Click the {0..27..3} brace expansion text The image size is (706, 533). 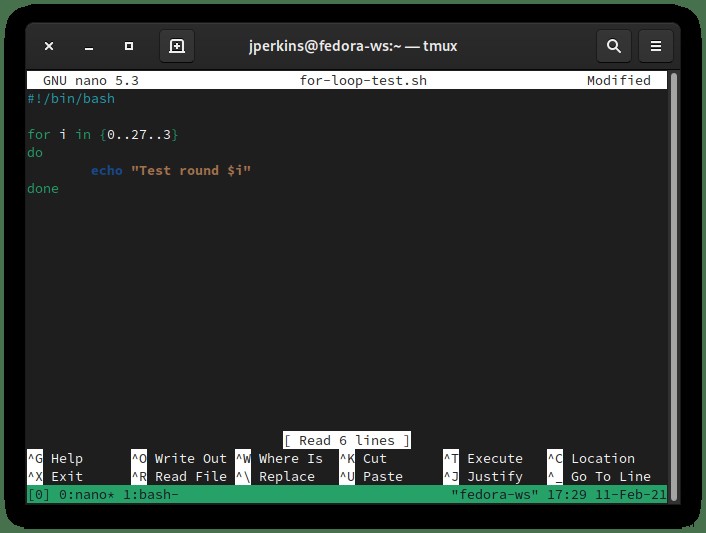(139, 135)
